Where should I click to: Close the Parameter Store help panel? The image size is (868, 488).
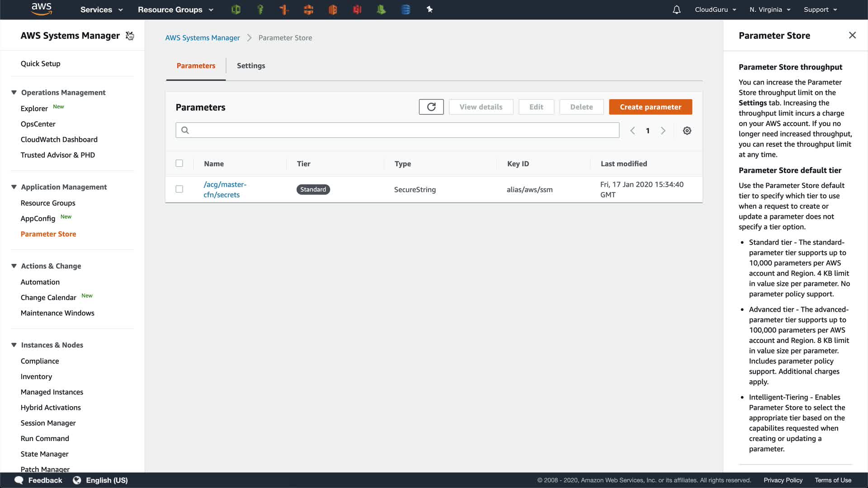(x=852, y=35)
